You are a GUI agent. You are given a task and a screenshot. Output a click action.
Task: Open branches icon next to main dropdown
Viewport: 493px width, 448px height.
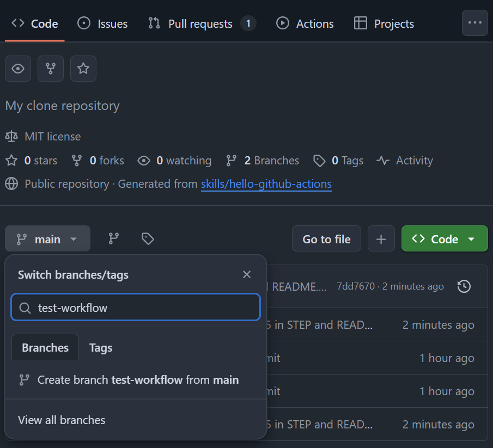(113, 238)
